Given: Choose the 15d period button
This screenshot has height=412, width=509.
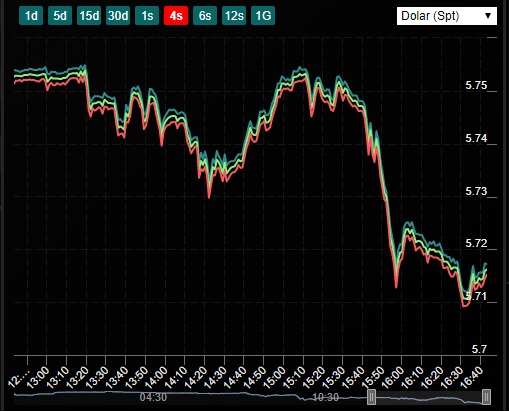Looking at the screenshot, I should tap(89, 16).
